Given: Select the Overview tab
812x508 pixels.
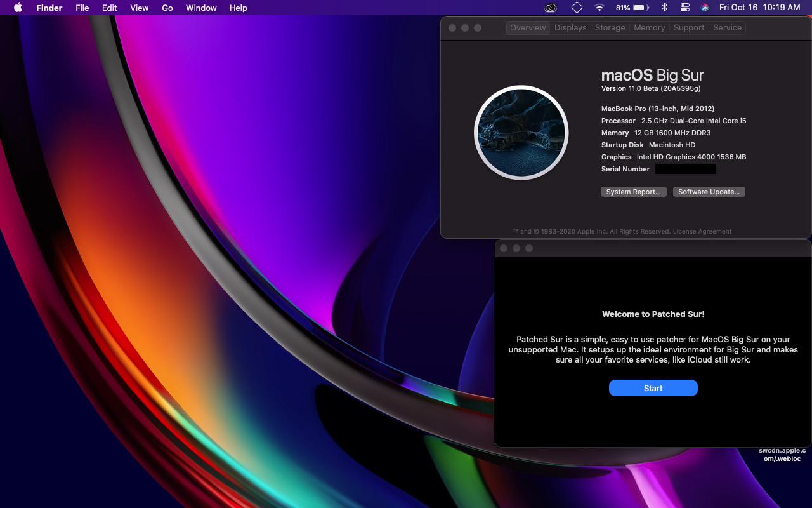Looking at the screenshot, I should coord(528,28).
